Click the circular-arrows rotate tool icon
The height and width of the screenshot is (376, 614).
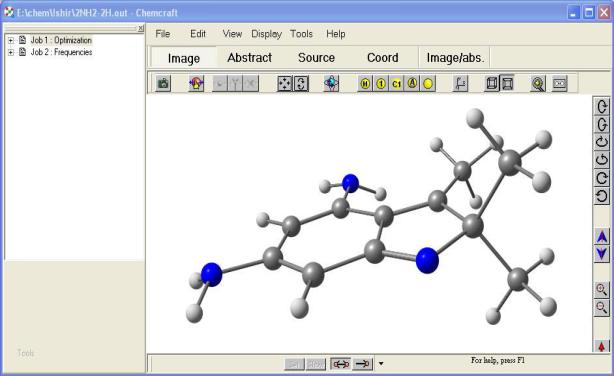click(x=301, y=83)
